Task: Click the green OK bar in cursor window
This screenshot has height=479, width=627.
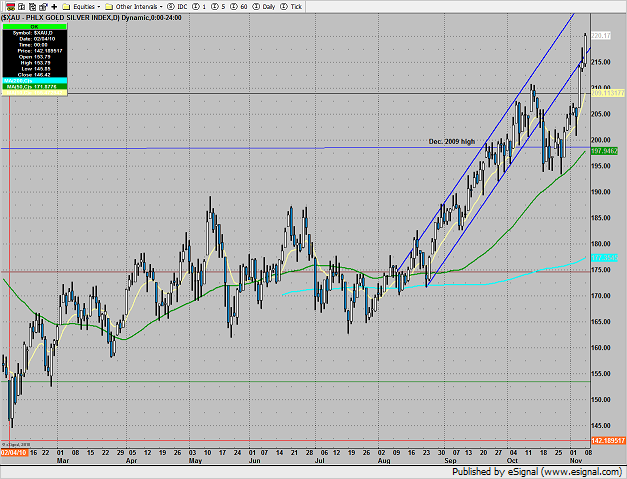Action: point(34,27)
